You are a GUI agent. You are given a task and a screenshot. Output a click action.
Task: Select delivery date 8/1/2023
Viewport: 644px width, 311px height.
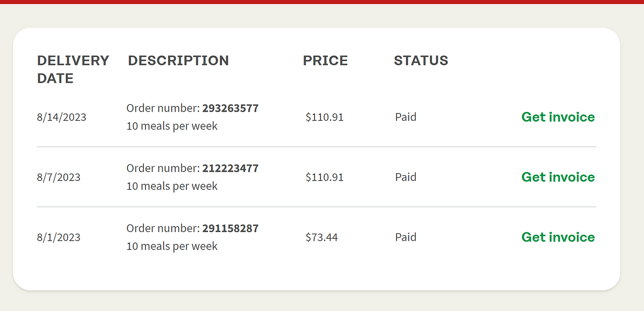[59, 237]
